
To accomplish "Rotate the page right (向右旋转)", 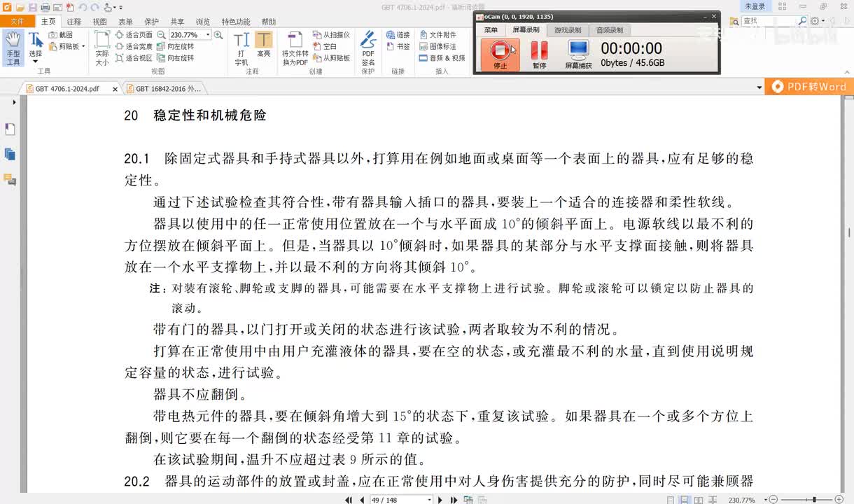I will point(176,58).
